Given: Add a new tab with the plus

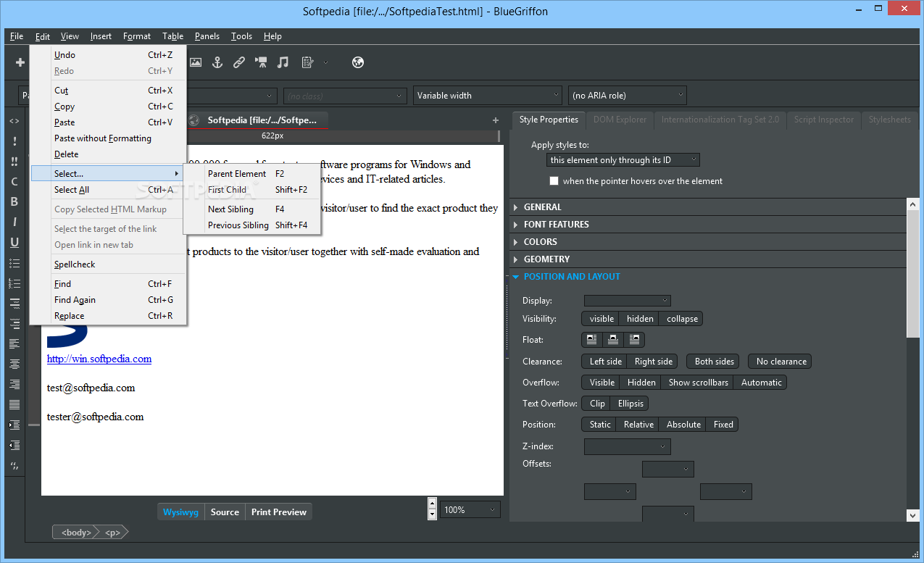Looking at the screenshot, I should pyautogui.click(x=496, y=120).
